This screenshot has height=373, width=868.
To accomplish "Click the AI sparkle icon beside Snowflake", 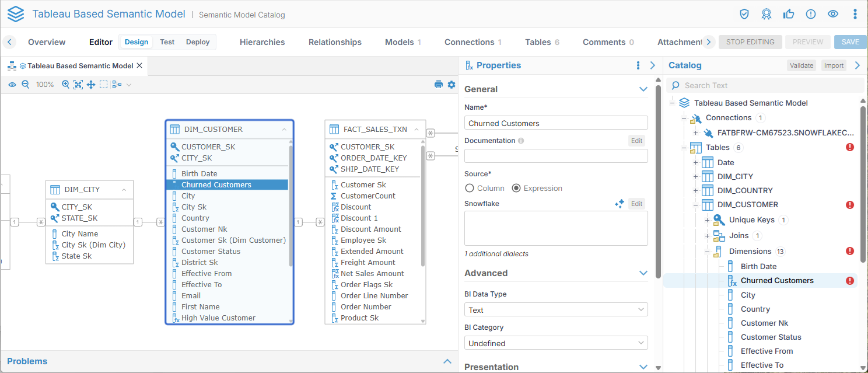I will 619,204.
